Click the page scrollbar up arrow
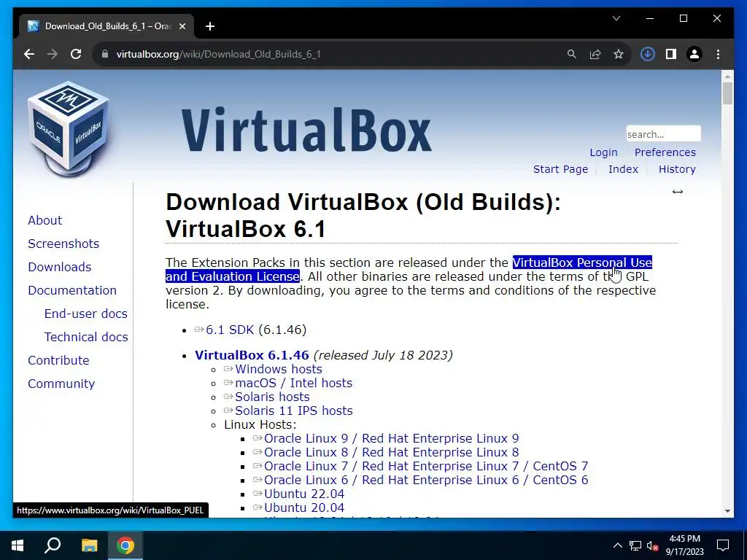Viewport: 747px width, 560px height. (727, 76)
